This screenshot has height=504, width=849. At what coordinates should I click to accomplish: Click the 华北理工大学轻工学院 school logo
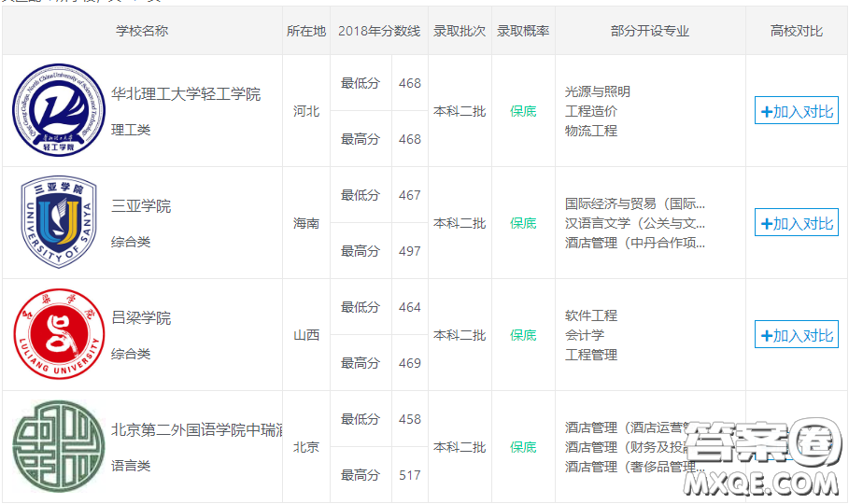59,110
